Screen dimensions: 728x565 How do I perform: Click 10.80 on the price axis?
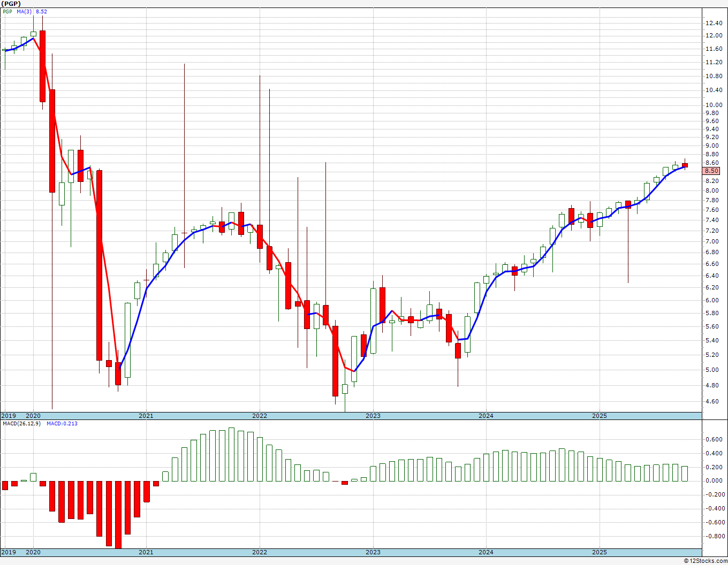(714, 76)
